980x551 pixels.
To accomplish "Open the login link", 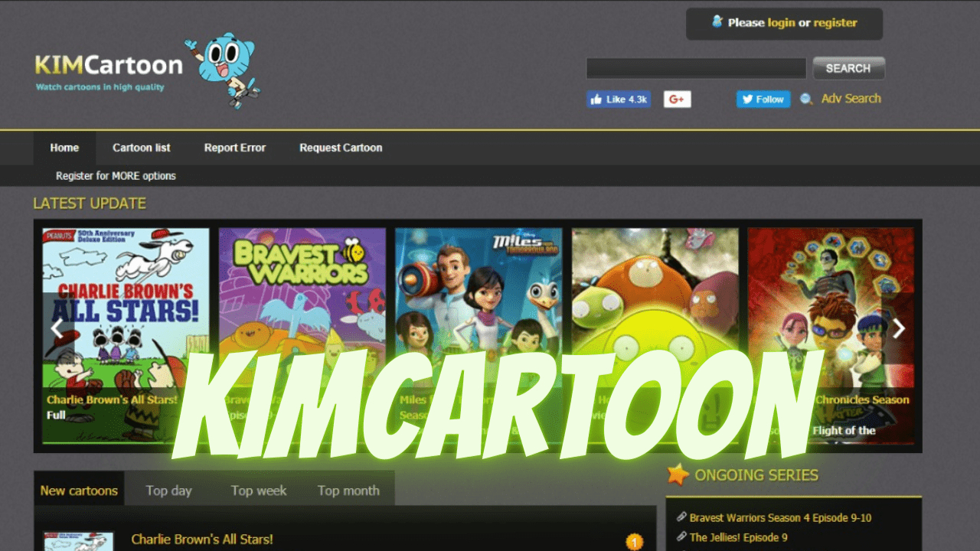I will pos(781,23).
